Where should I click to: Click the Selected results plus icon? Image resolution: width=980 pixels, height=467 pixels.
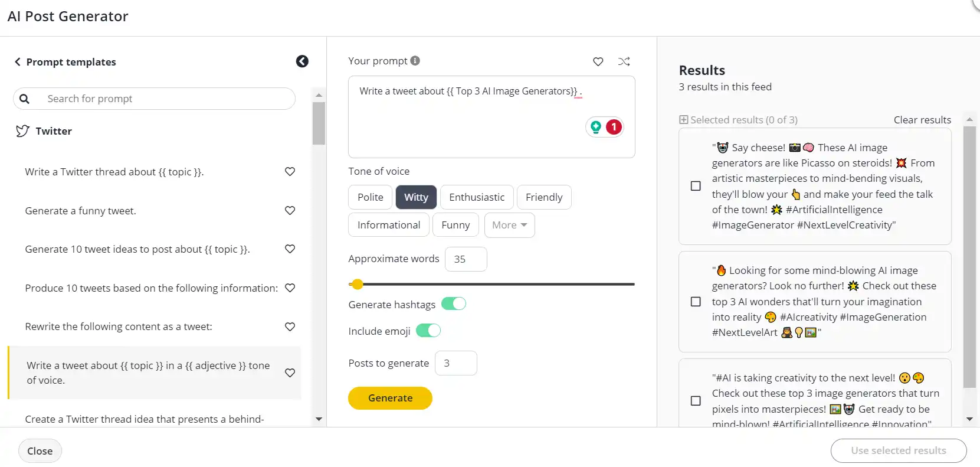pos(684,120)
